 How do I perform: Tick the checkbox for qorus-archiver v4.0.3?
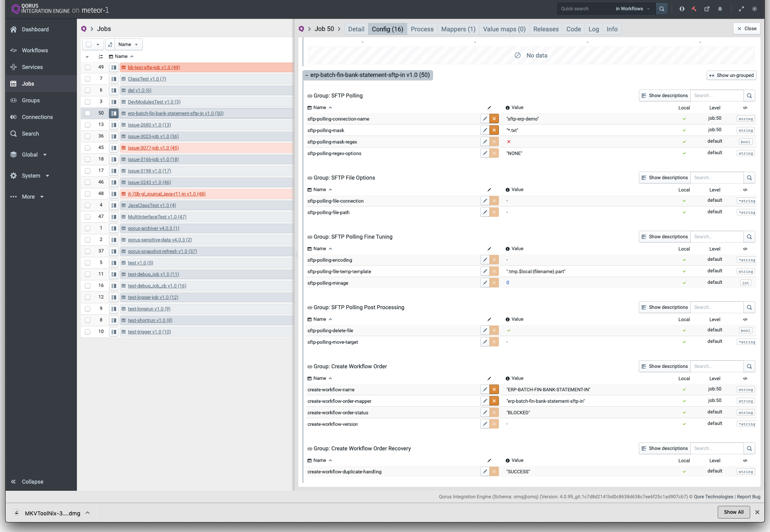[x=88, y=228]
